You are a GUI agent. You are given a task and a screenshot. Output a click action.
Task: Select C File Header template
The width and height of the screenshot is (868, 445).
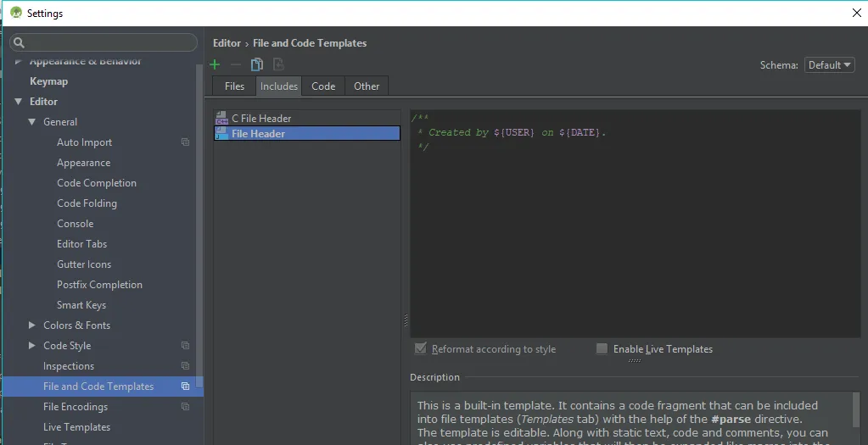[x=306, y=119]
